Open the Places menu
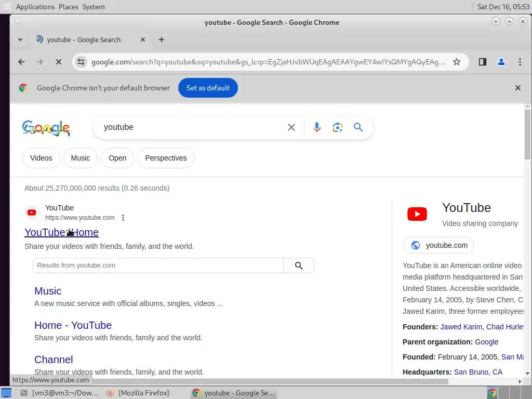The height and width of the screenshot is (399, 532). [69, 7]
